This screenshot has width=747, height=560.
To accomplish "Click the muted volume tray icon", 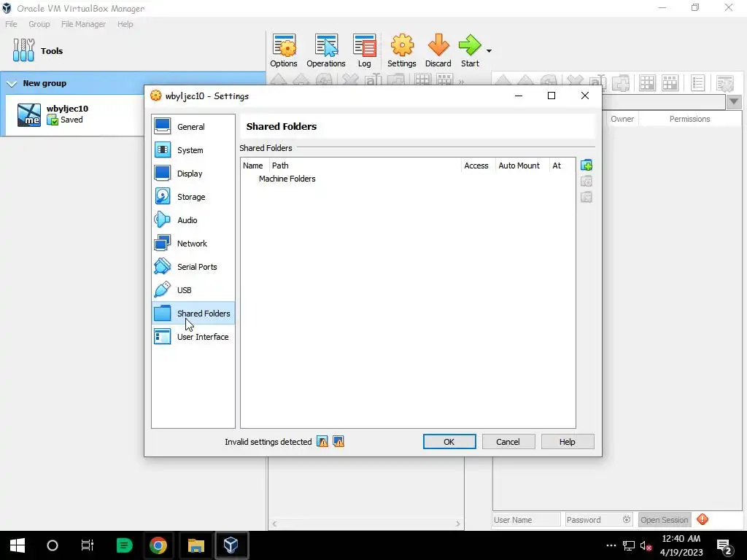I will 646,545.
